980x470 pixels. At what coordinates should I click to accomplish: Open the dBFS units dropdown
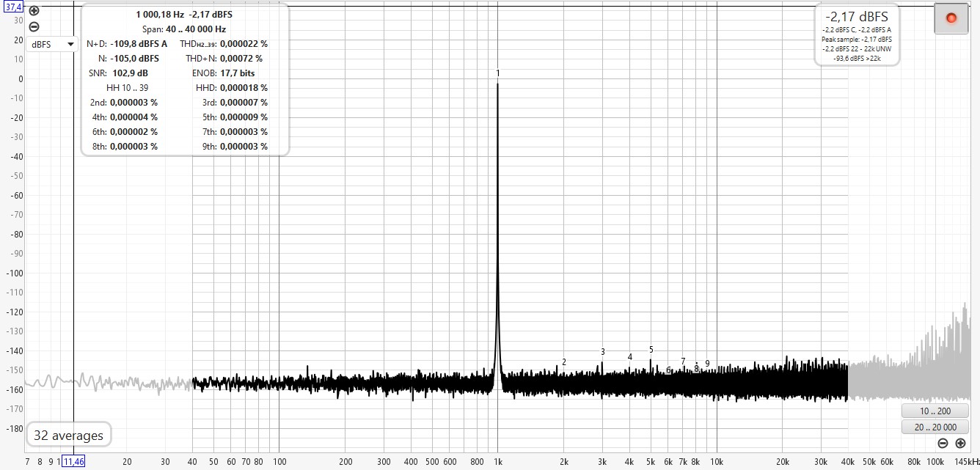pyautogui.click(x=52, y=45)
